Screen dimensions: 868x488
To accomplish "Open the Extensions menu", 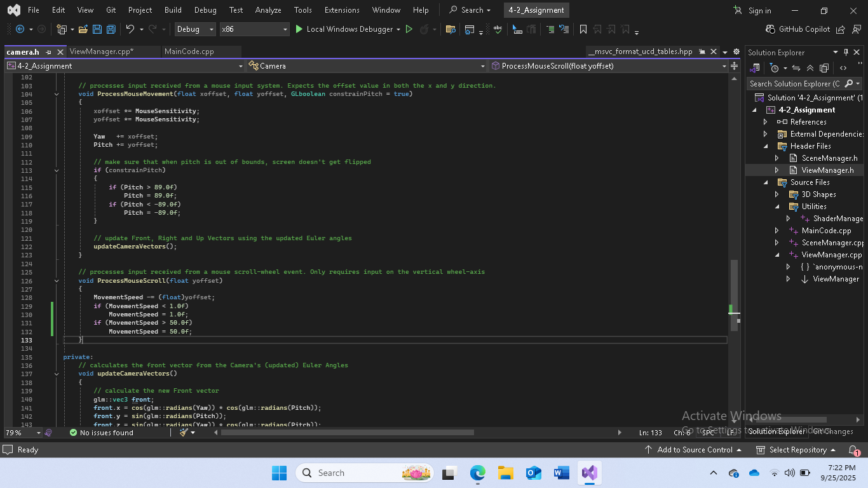I will coord(342,10).
